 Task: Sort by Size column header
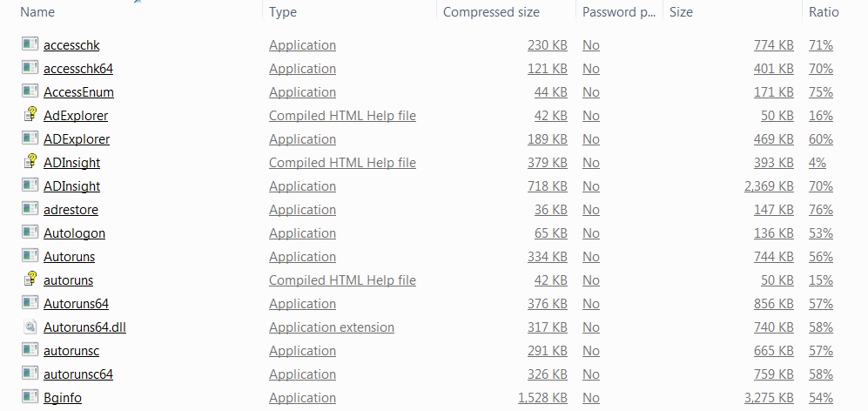(x=681, y=12)
